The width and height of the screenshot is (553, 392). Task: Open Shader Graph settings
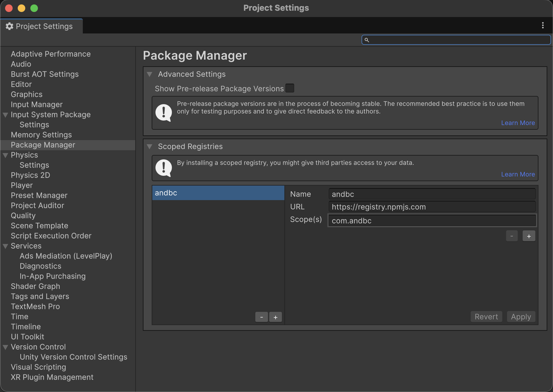tap(35, 286)
